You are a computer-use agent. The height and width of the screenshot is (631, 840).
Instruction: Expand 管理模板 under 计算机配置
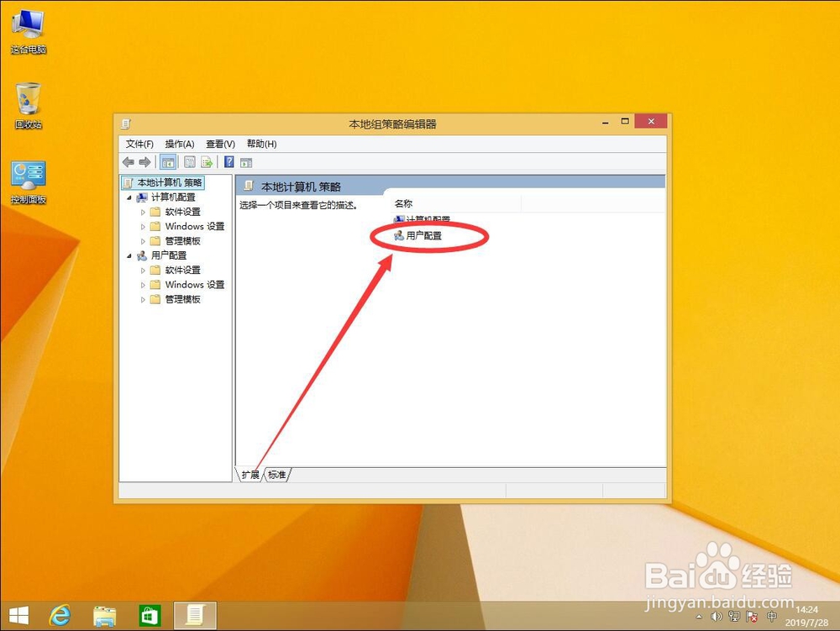point(143,241)
